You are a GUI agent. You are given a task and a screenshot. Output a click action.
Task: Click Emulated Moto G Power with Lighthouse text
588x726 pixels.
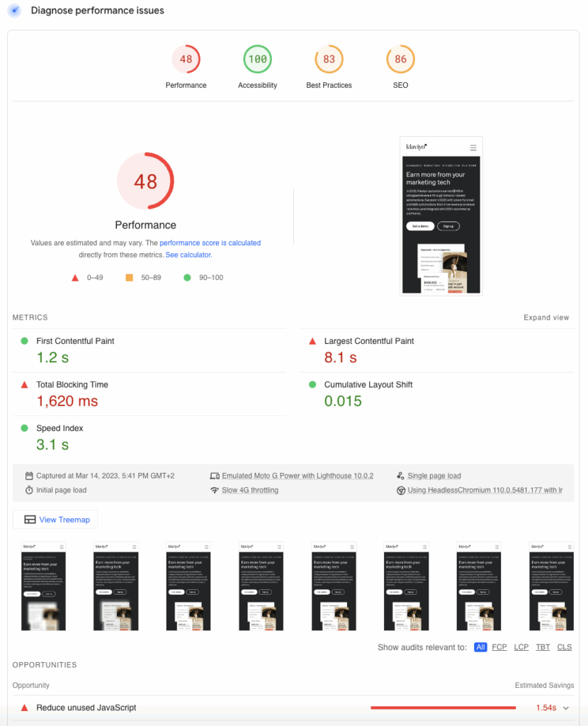point(298,476)
